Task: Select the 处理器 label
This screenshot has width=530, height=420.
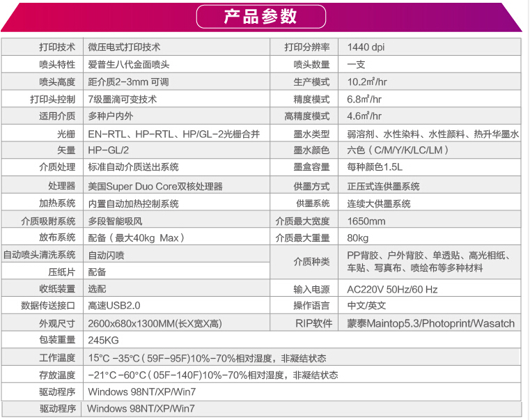Action: pos(61,186)
